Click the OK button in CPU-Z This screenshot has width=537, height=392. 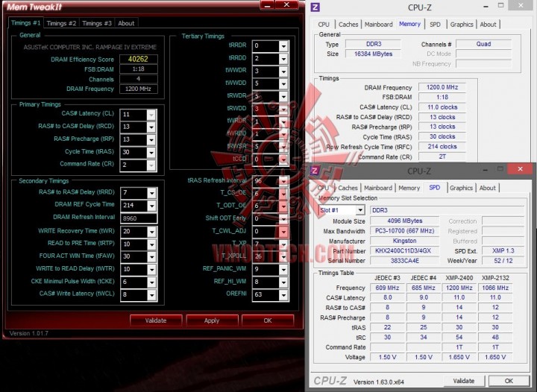pyautogui.click(x=509, y=381)
